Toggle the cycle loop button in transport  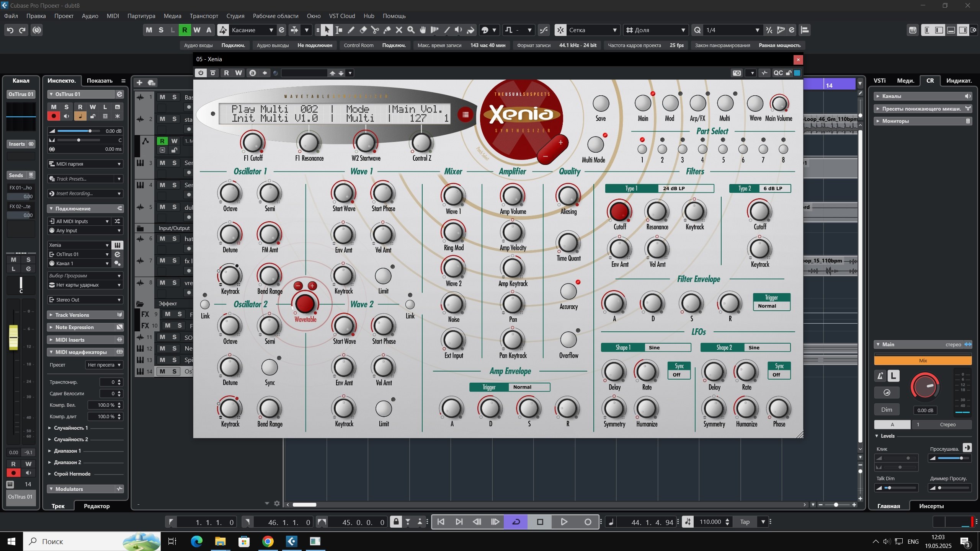tap(516, 522)
